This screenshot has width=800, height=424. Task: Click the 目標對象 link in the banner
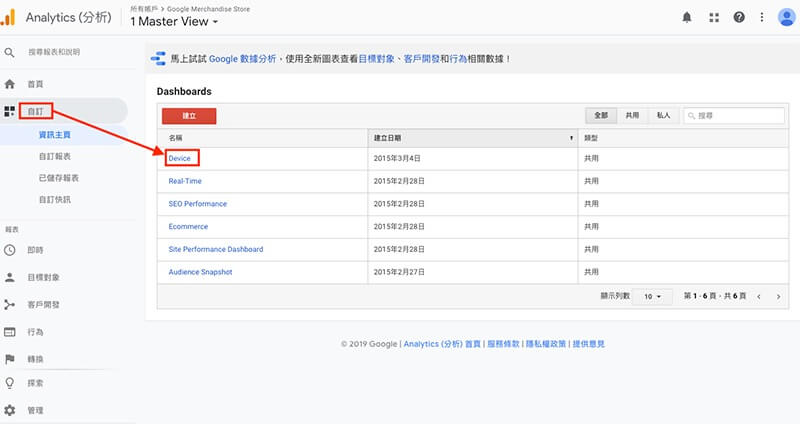377,59
